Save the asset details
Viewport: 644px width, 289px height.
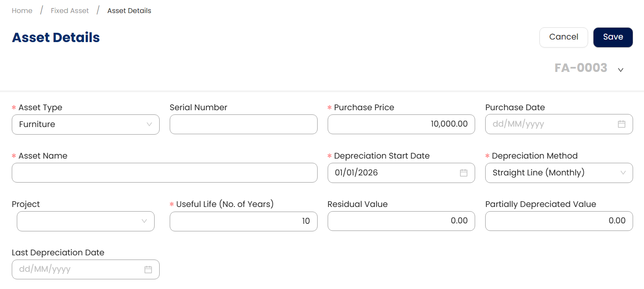tap(612, 37)
